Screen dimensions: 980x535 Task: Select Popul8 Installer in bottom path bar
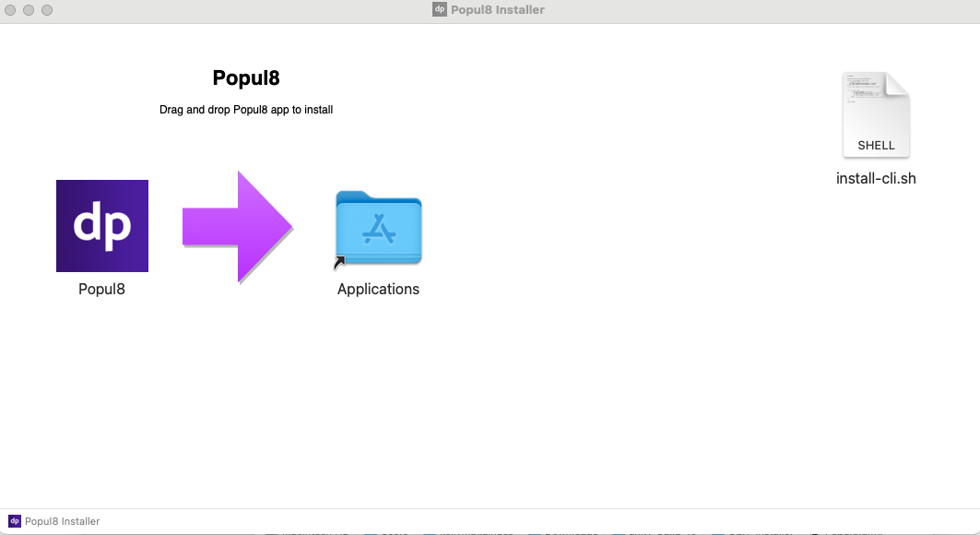point(63,521)
